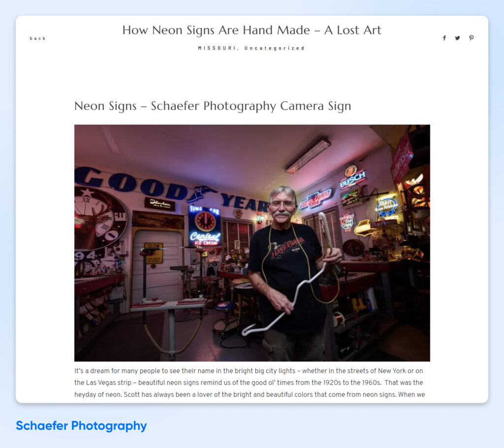Viewport: 504px width, 448px height.
Task: Return to previous page using 'back'
Action: coord(38,38)
